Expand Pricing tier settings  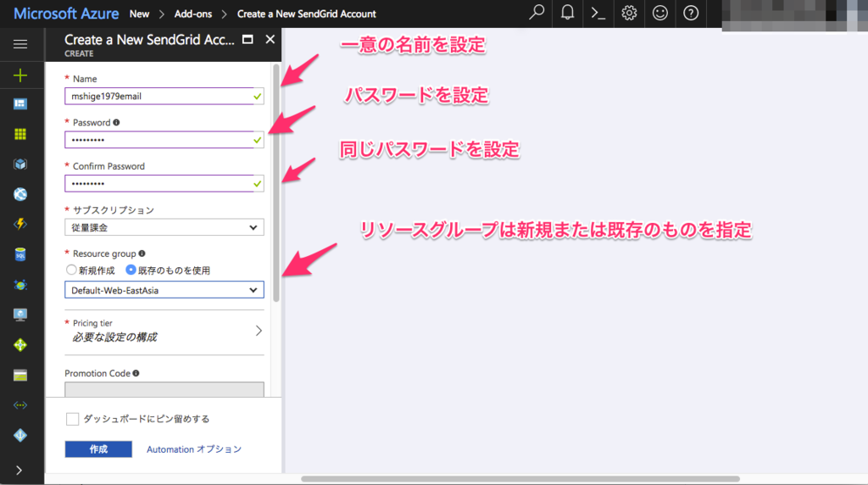pyautogui.click(x=164, y=331)
